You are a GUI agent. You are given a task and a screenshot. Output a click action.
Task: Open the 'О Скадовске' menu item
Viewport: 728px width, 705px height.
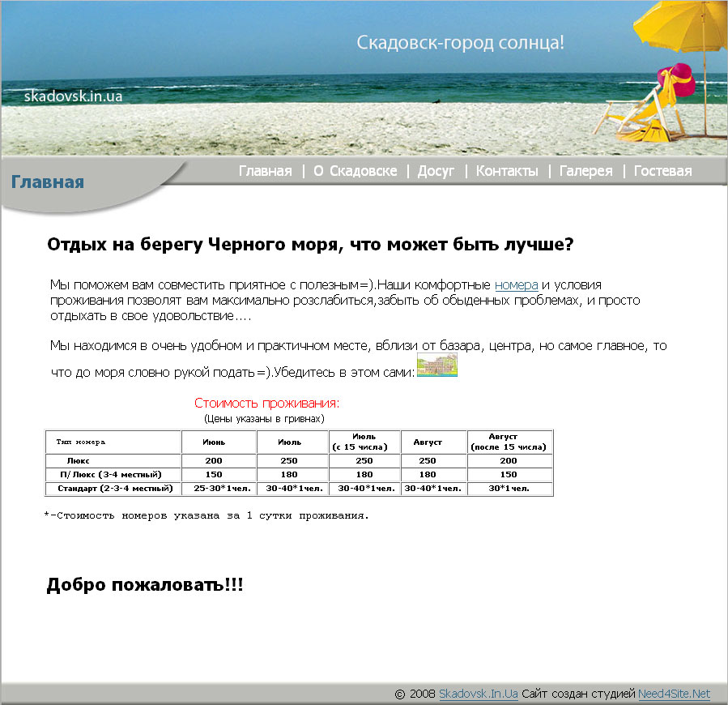(x=354, y=170)
